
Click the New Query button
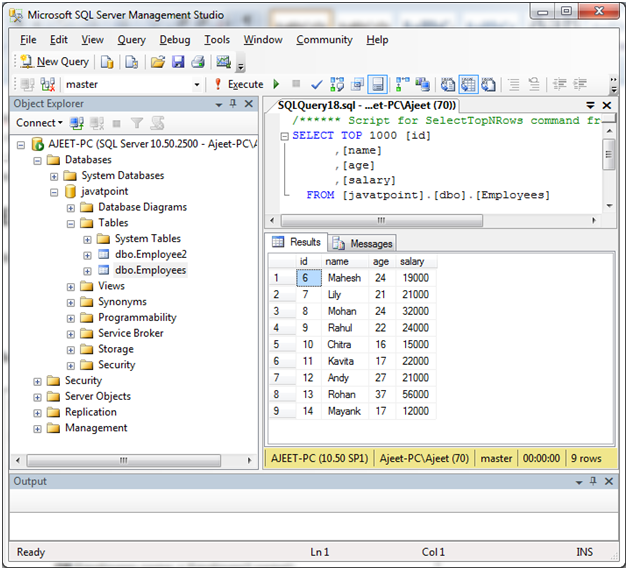pos(54,62)
